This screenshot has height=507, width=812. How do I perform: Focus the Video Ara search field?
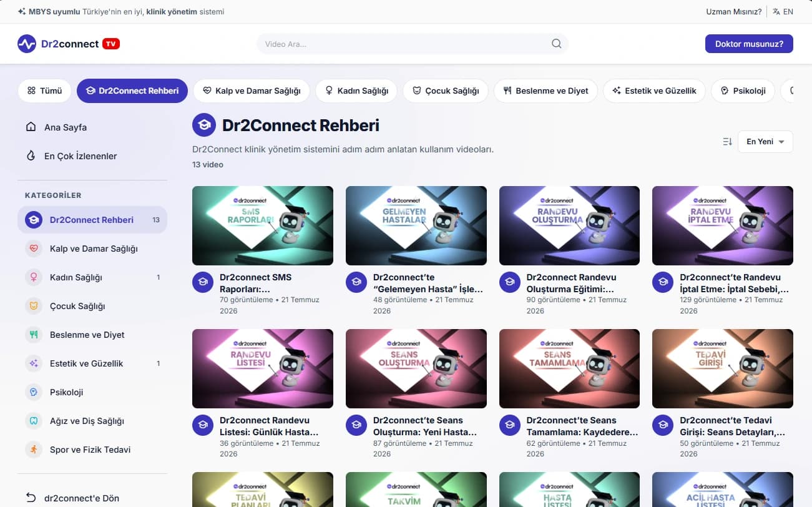tap(412, 44)
